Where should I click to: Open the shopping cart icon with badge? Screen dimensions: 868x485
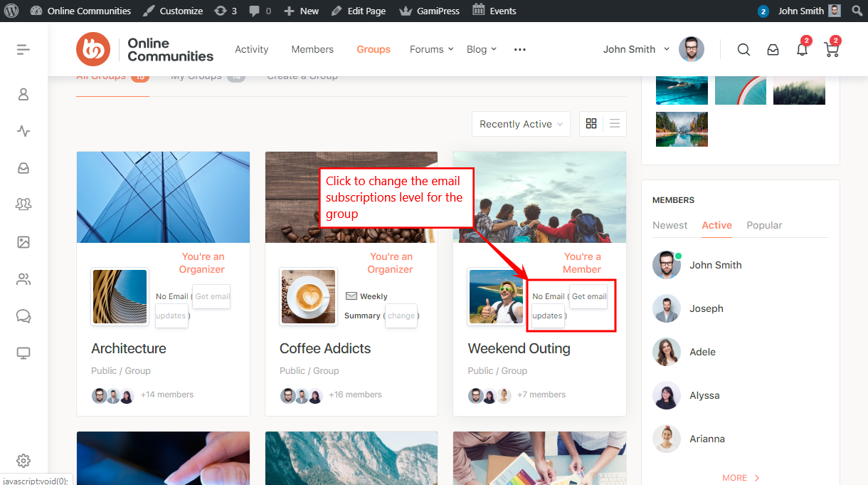(830, 49)
